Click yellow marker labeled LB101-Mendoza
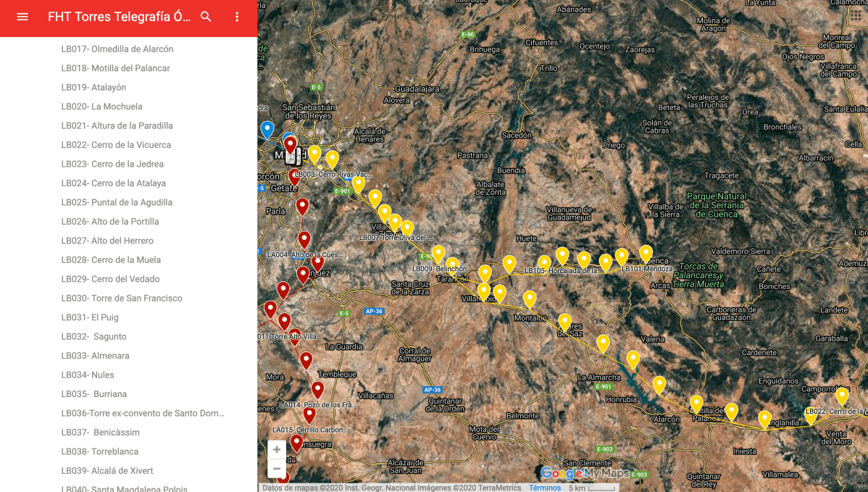Screen dimensions: 868x492 646,253
